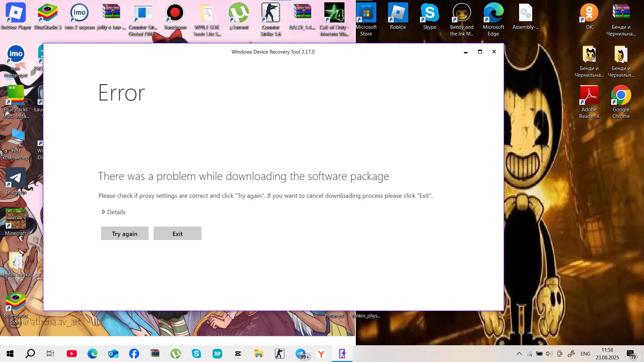The image size is (644, 362).
Task: Click the Exit button
Action: 177,234
